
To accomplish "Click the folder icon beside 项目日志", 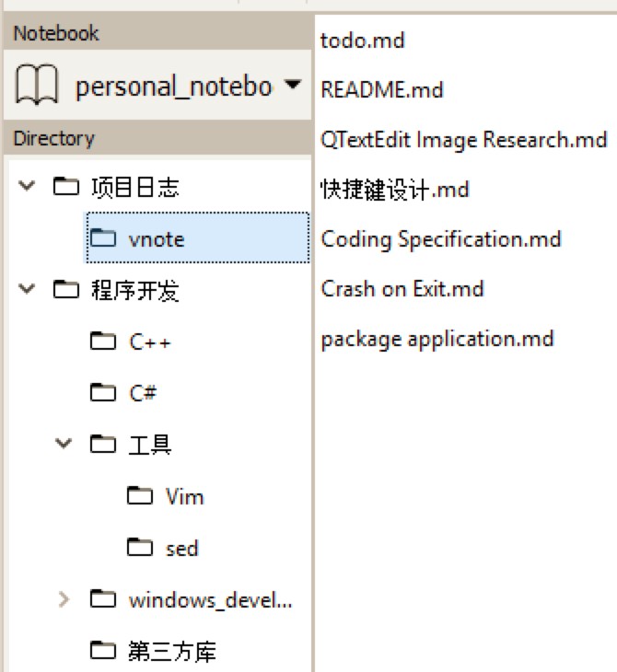I will point(65,188).
